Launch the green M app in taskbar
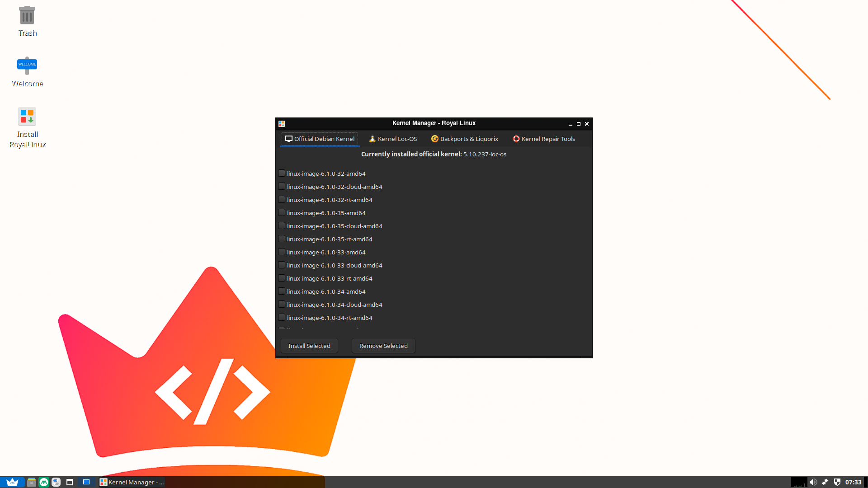868x488 pixels. (x=44, y=482)
